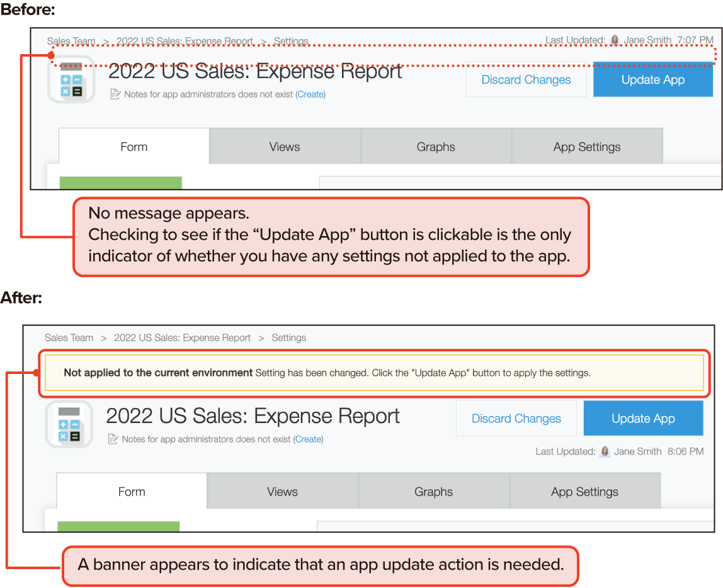Click Jane Smith's avatar in the Before panel
The height and width of the screenshot is (588, 723).
pyautogui.click(x=615, y=40)
